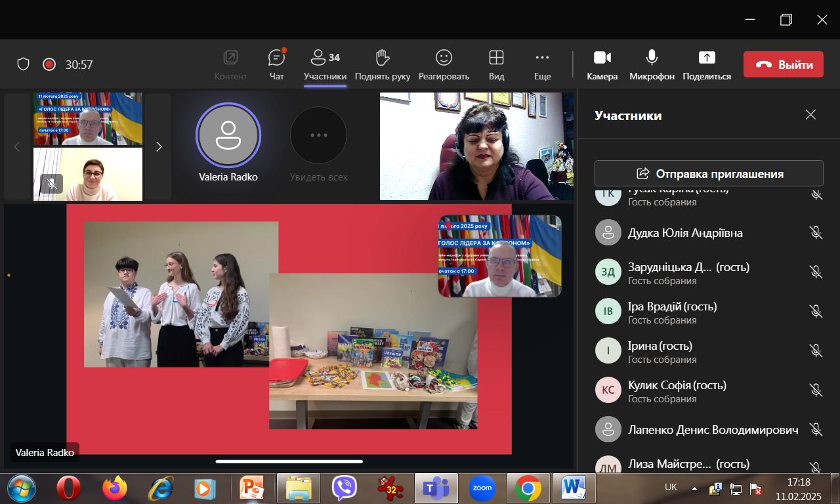The height and width of the screenshot is (504, 840).
Task: Open the Reactions (Реагировать) smiley icon
Action: click(x=444, y=58)
